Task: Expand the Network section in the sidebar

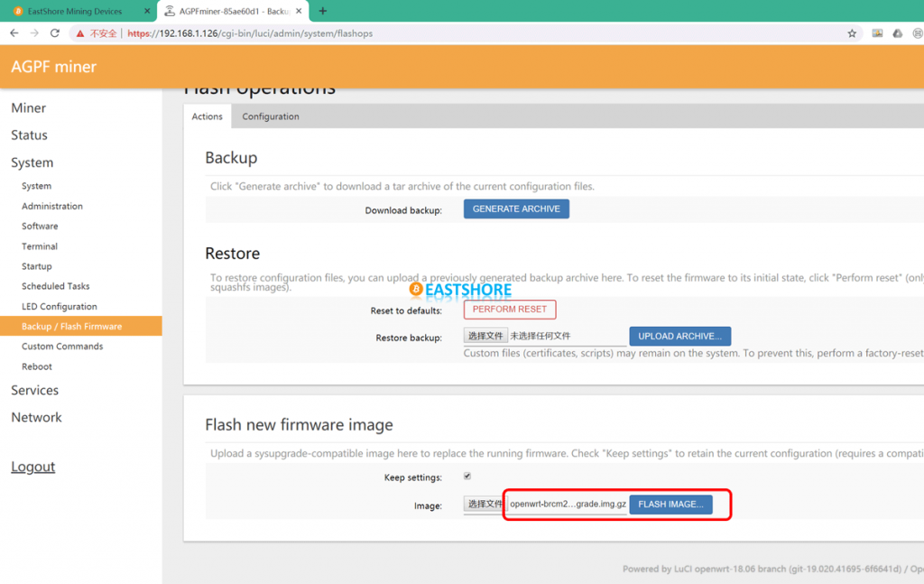Action: tap(36, 417)
